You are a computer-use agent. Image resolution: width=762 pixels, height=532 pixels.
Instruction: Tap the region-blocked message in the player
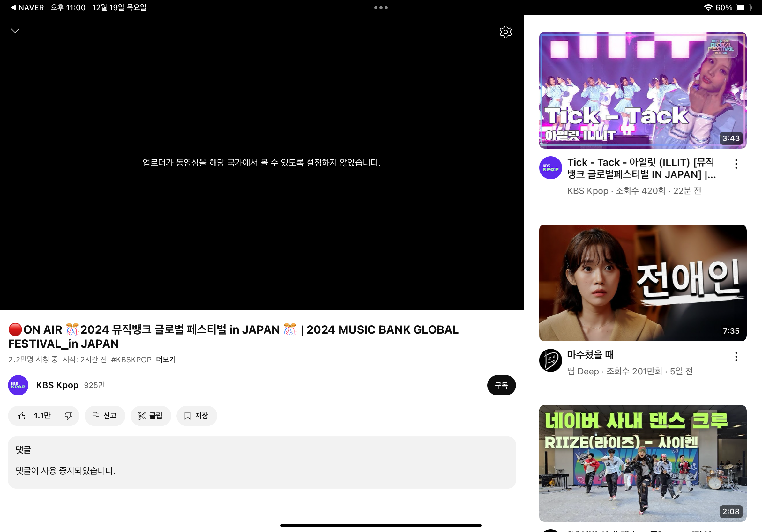[x=262, y=163]
